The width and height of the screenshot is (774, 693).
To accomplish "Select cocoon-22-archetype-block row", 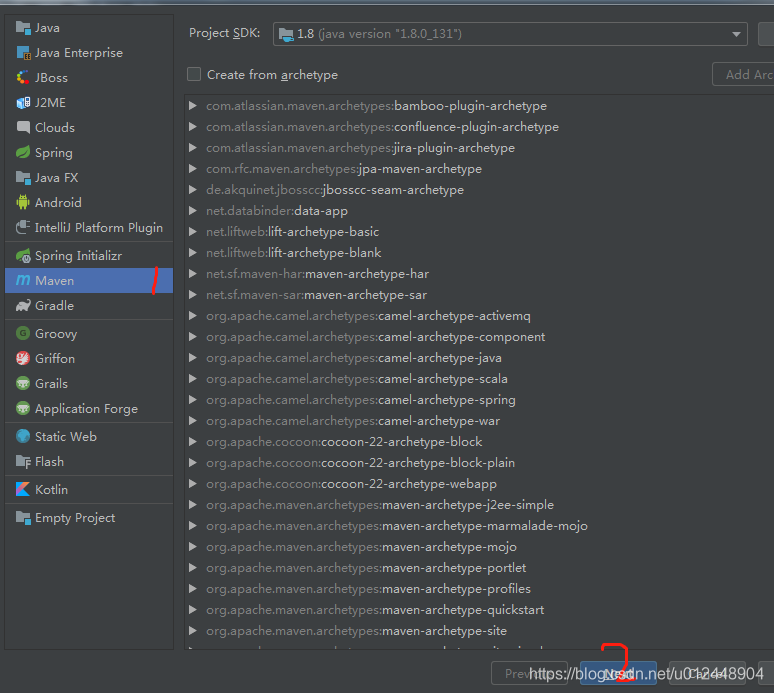I will (x=479, y=442).
